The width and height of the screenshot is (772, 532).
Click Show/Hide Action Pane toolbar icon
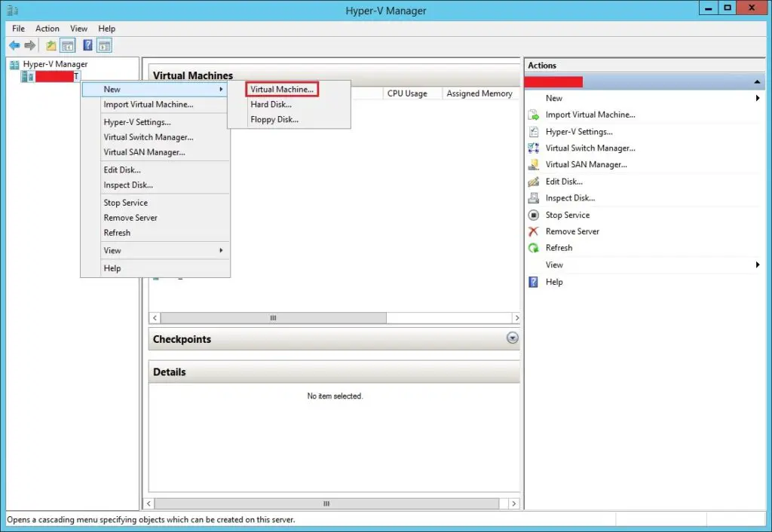(104, 46)
